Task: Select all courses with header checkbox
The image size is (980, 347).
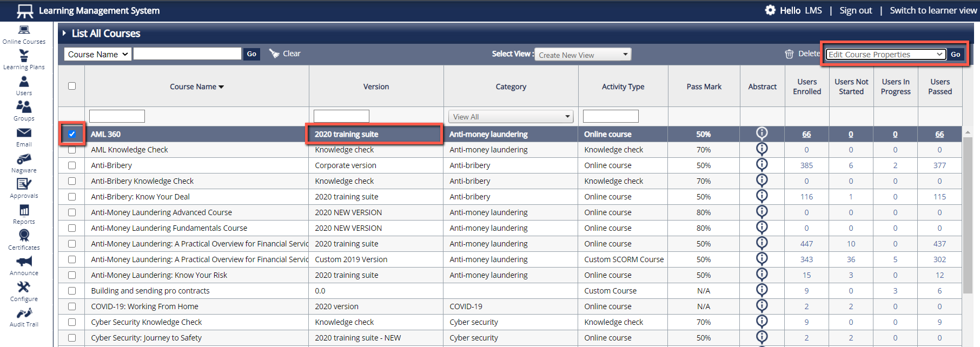Action: click(x=72, y=86)
